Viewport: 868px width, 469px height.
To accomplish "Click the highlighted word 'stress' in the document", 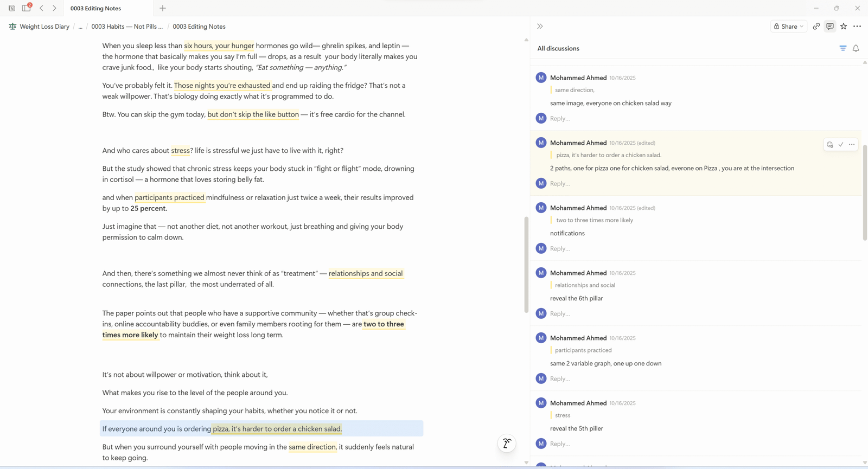I will point(180,151).
